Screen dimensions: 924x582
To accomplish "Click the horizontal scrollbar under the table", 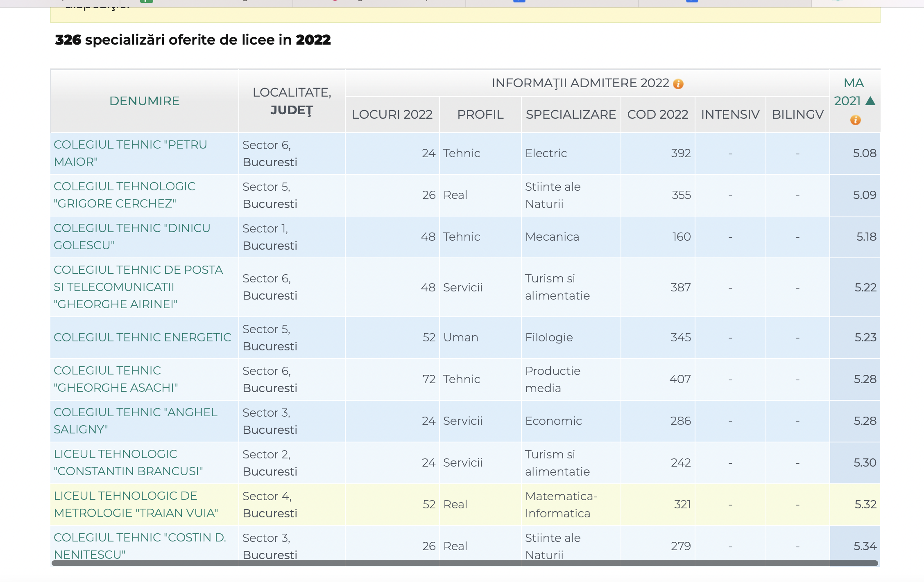I will (464, 563).
